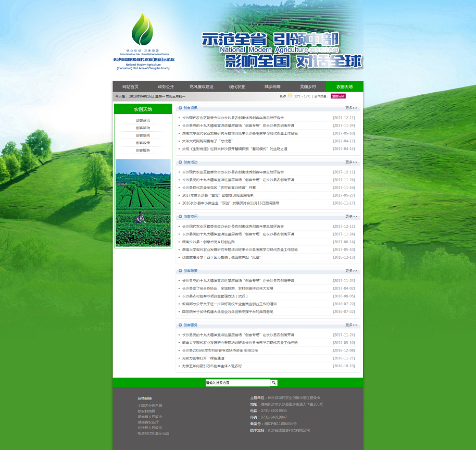
Task: Open article 长沙县现代农业示范区"农村创客训练营"开营
Action: point(219,187)
